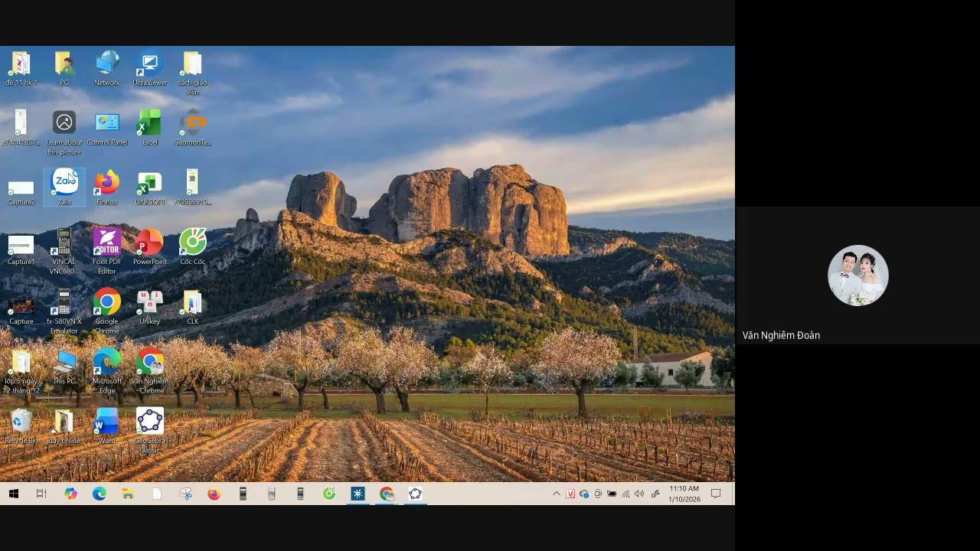The height and width of the screenshot is (551, 980).
Task: Open 'lớp 5 ngày 12 tháng 12' folder
Action: click(x=21, y=371)
